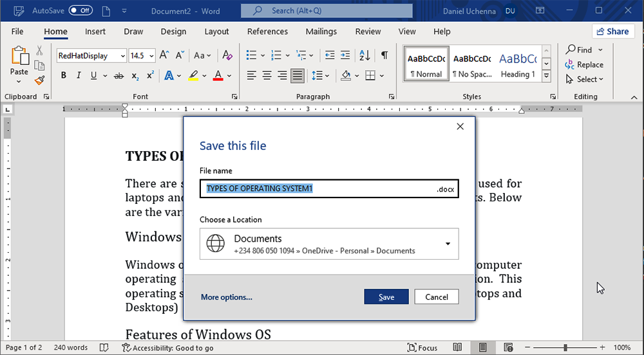Apply red font color

coord(218,75)
